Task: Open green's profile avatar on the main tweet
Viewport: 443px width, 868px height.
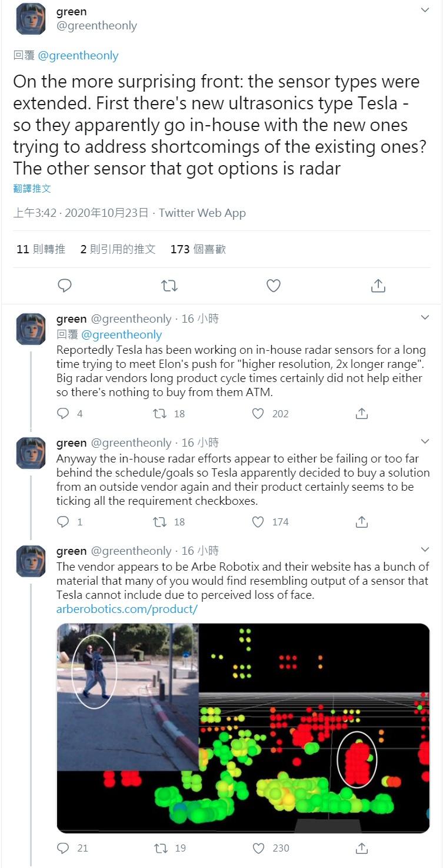Action: (31, 19)
